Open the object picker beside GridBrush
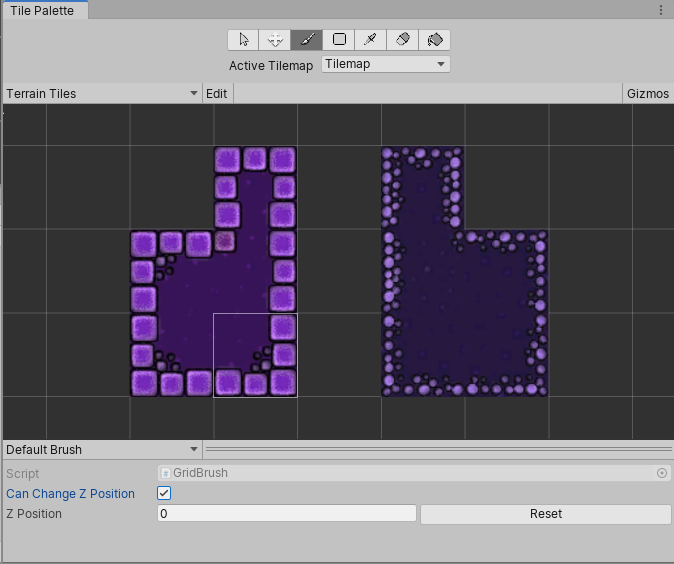The width and height of the screenshot is (674, 564). pos(662,473)
